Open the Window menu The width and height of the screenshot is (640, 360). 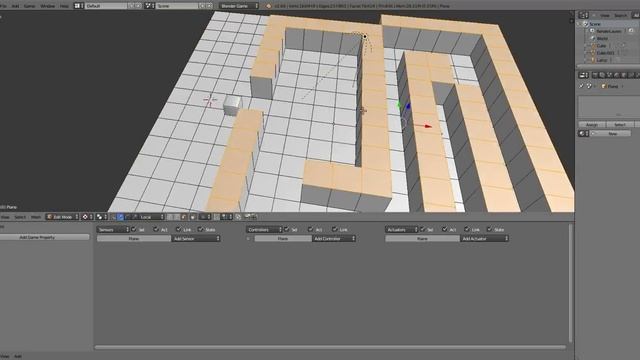[47, 6]
